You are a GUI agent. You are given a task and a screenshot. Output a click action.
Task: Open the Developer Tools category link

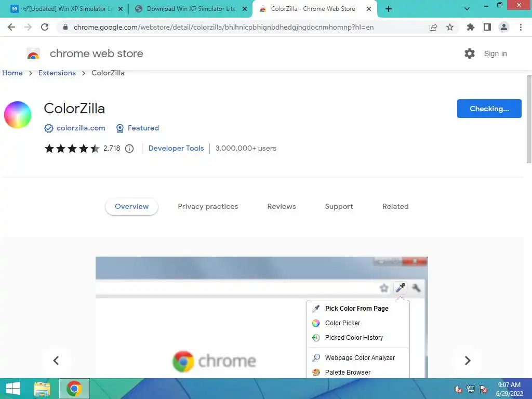pyautogui.click(x=176, y=148)
